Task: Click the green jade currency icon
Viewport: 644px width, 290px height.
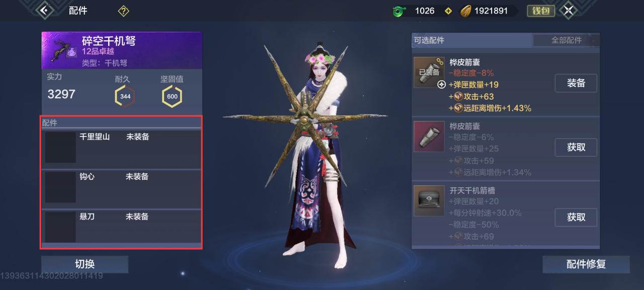Action: pos(399,11)
